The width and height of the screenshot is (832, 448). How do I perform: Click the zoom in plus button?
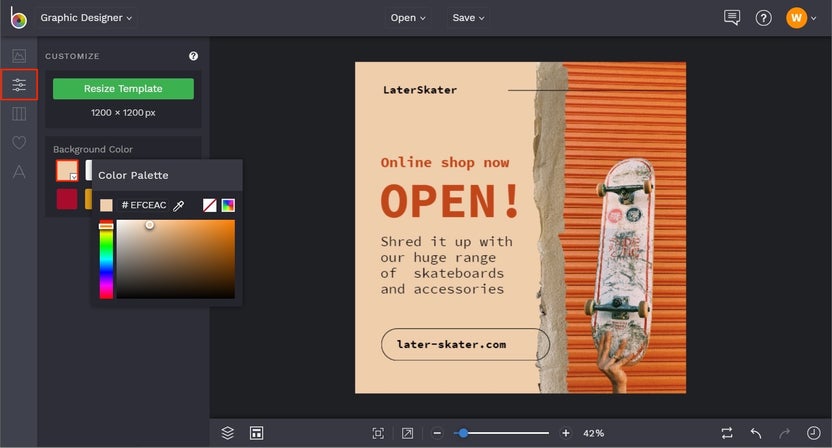click(566, 433)
